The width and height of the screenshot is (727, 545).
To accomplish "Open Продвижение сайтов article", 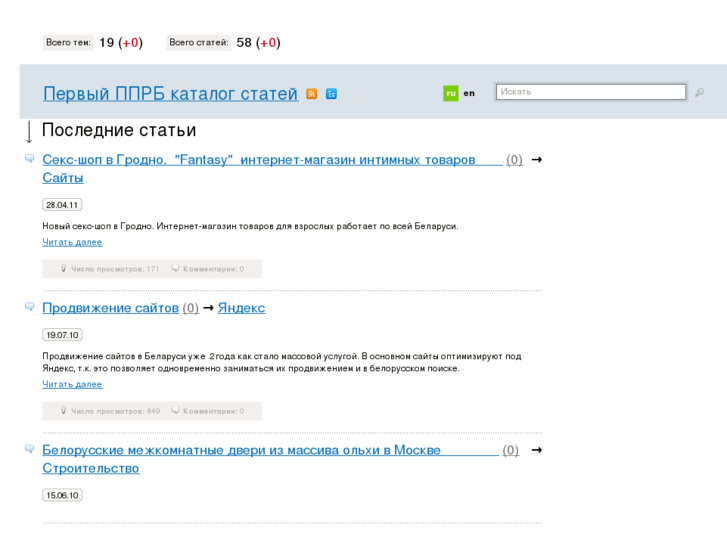I will 110,308.
